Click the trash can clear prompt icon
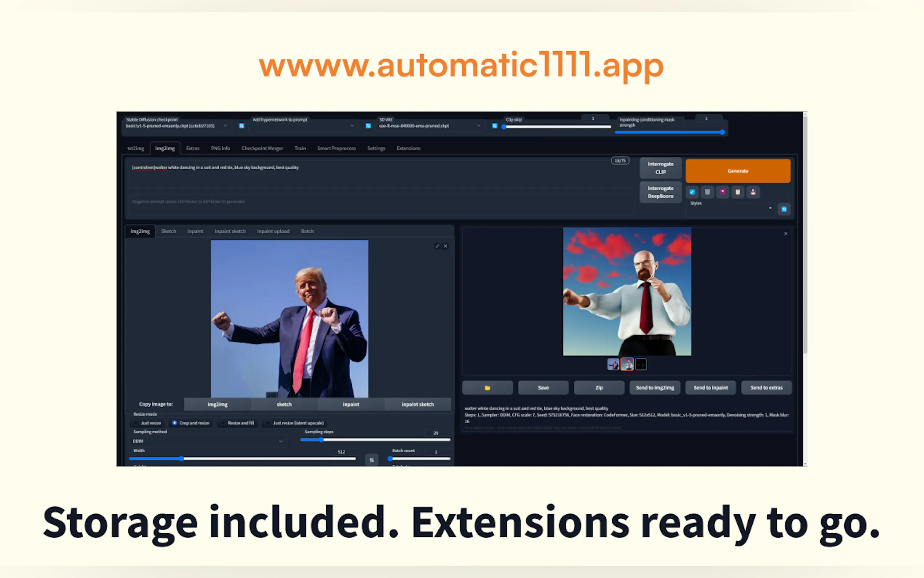The height and width of the screenshot is (578, 924). point(707,192)
